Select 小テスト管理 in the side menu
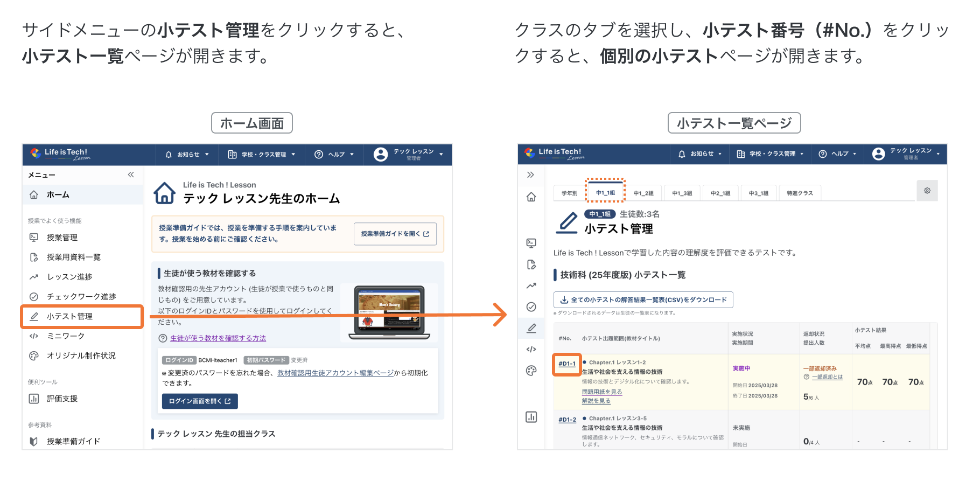 [x=82, y=317]
